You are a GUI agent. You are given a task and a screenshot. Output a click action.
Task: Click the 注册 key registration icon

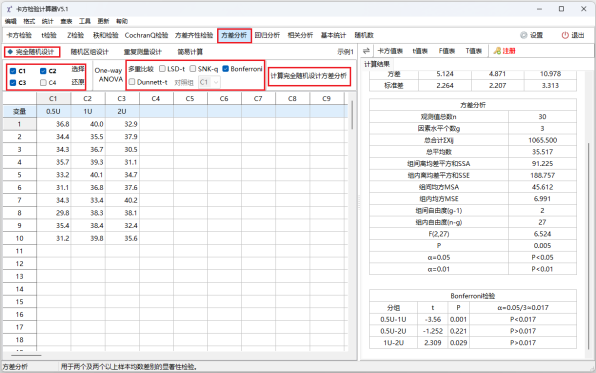click(497, 51)
